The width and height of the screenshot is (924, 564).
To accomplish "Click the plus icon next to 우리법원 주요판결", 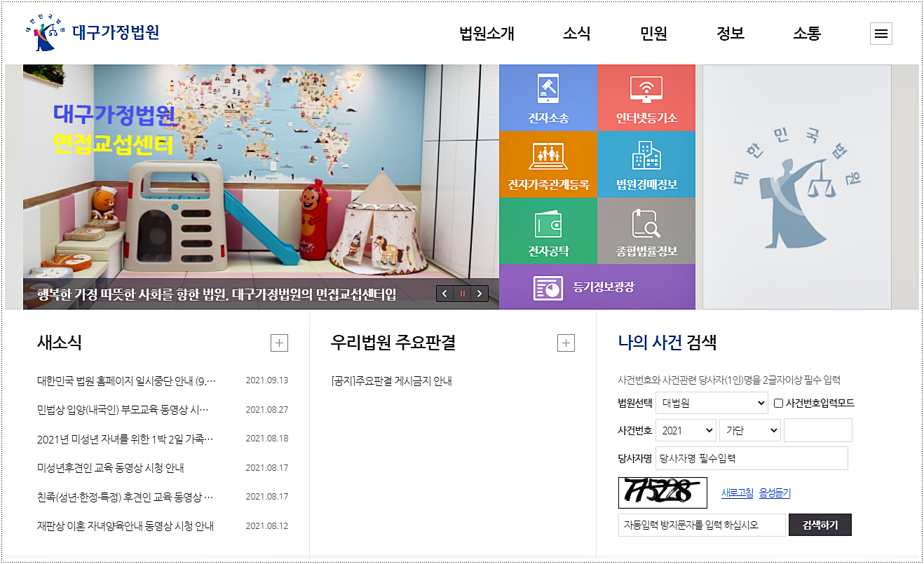I will pyautogui.click(x=566, y=343).
